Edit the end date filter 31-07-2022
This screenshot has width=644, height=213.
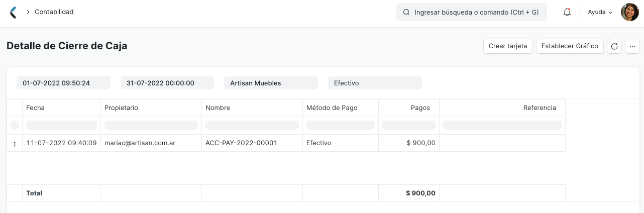[x=167, y=83]
